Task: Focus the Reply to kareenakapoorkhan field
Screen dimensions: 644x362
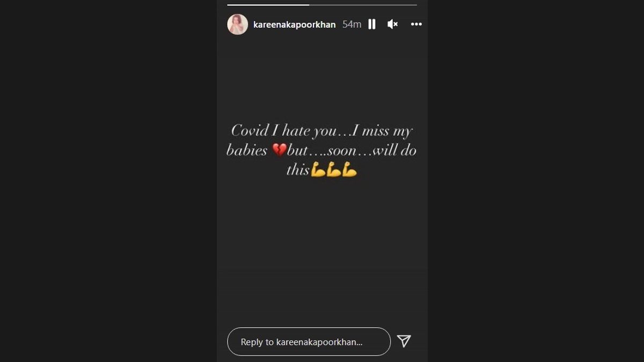Action: click(309, 342)
